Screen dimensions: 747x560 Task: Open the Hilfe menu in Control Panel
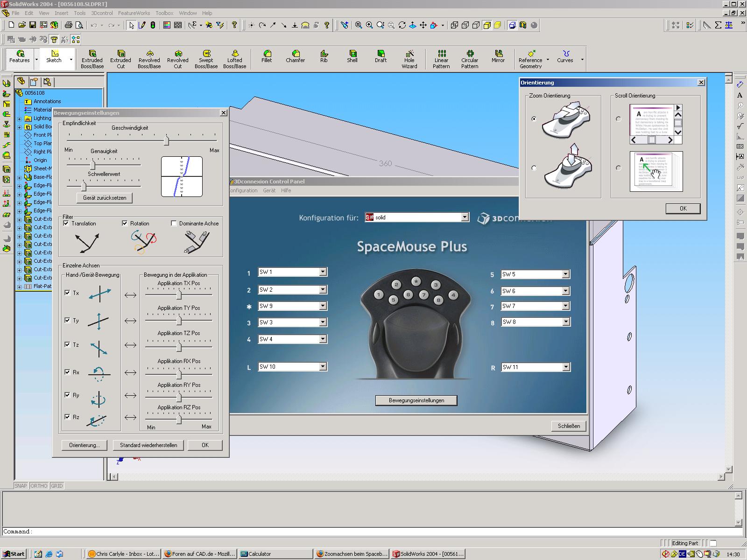(286, 190)
